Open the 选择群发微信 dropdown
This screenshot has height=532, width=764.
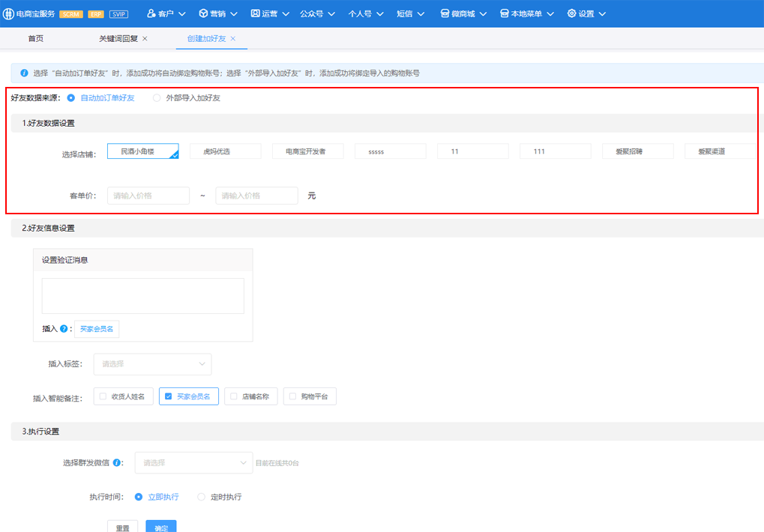point(193,463)
